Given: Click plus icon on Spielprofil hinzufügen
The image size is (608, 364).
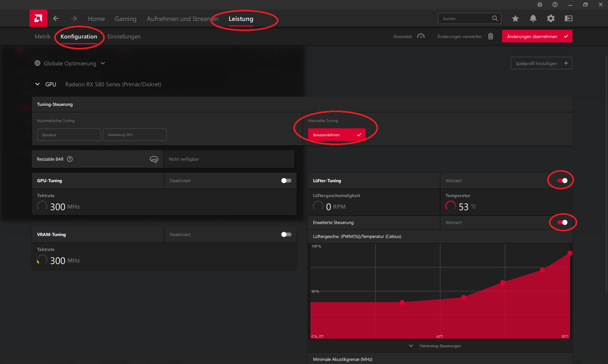Looking at the screenshot, I should click(x=566, y=63).
